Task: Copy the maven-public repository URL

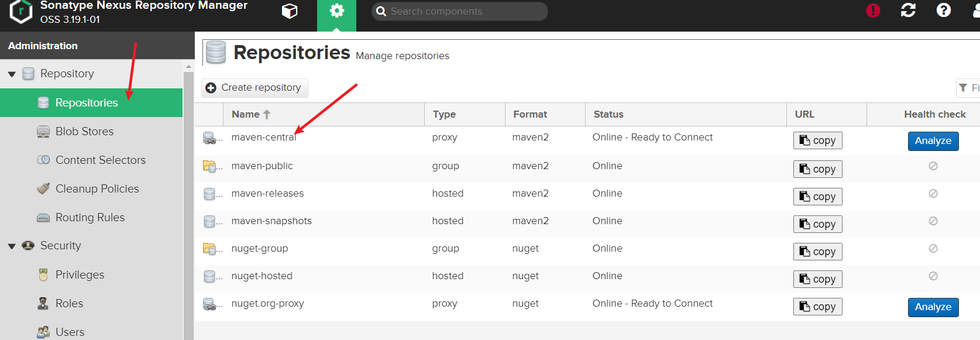Action: coord(817,169)
